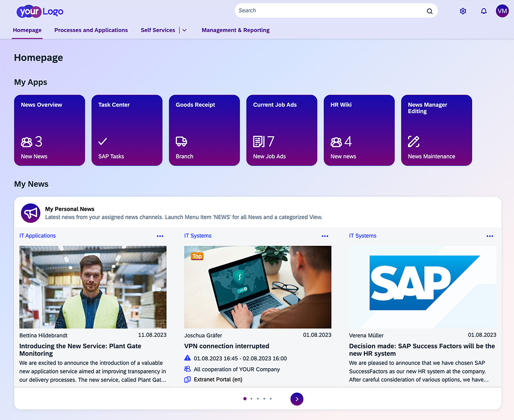Image resolution: width=514 pixels, height=420 pixels.
Task: Open the Self Services tab
Action: (158, 30)
